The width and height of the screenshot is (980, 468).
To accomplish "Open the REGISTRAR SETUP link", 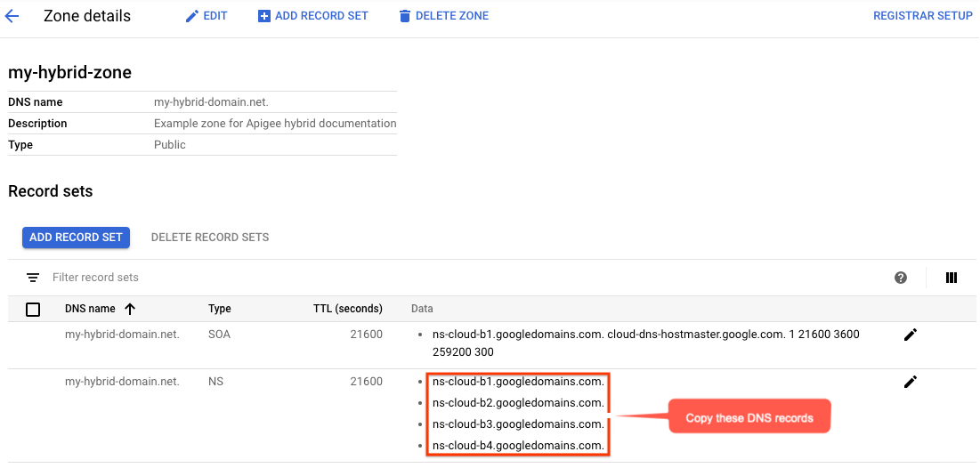I will [x=922, y=16].
